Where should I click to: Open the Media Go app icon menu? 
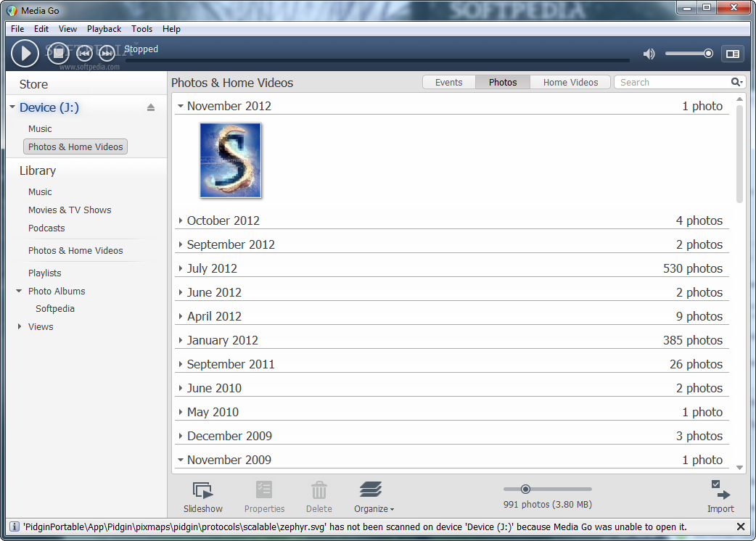tap(12, 10)
